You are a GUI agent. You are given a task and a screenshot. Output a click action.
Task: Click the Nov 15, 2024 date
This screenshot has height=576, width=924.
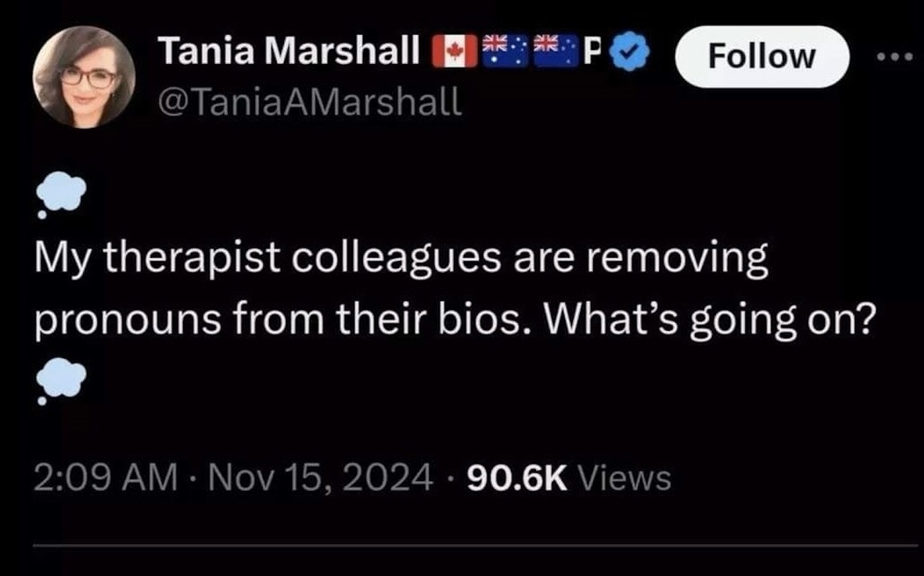pos(321,478)
